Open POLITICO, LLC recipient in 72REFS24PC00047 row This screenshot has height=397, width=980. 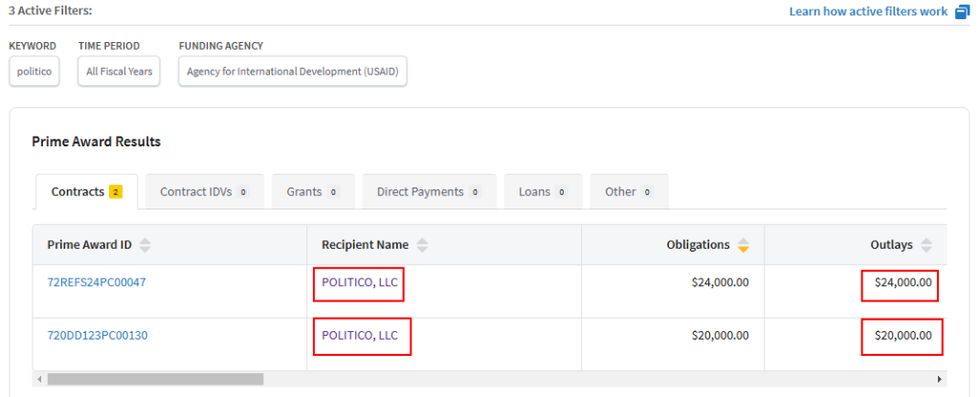(360, 282)
